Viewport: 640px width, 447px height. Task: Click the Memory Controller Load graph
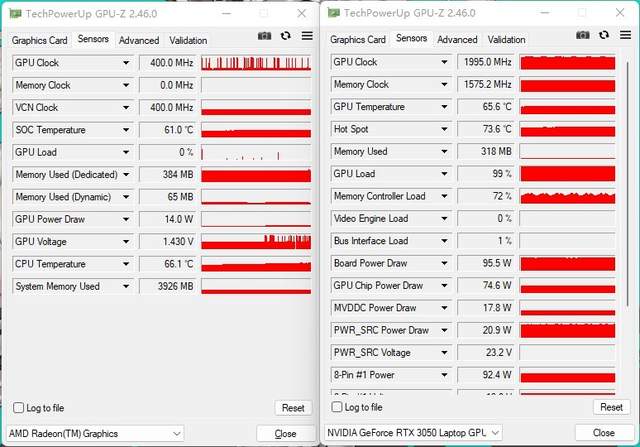pyautogui.click(x=568, y=196)
